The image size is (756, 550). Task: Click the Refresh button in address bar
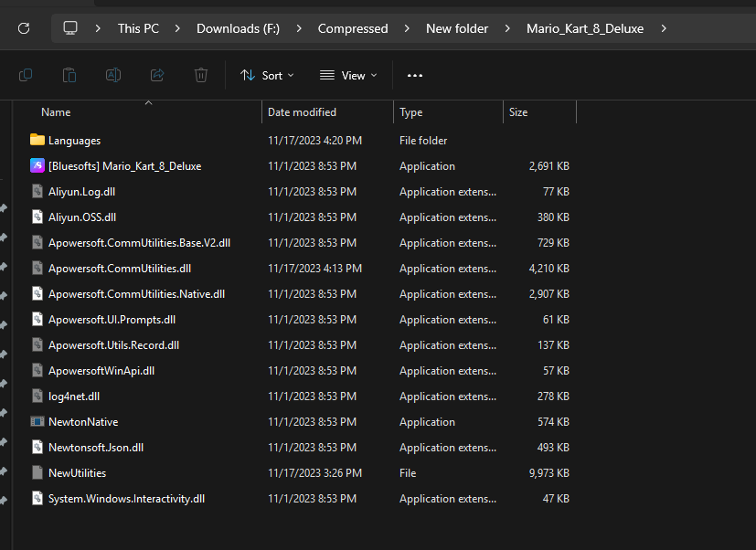click(x=24, y=28)
